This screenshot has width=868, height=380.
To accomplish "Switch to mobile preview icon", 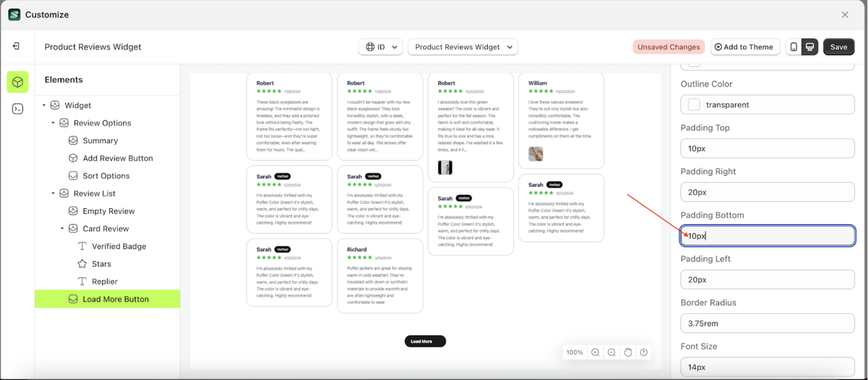I will pyautogui.click(x=794, y=47).
